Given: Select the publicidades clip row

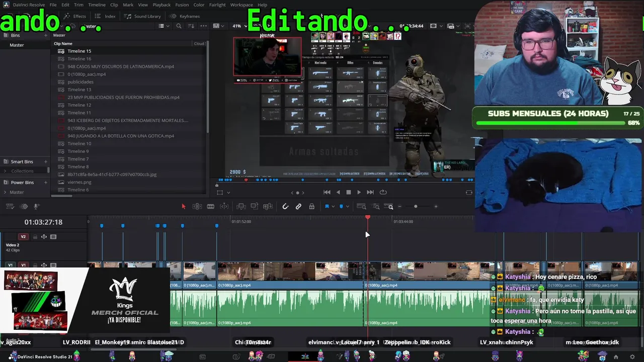Looking at the screenshot, I should pyautogui.click(x=130, y=82).
